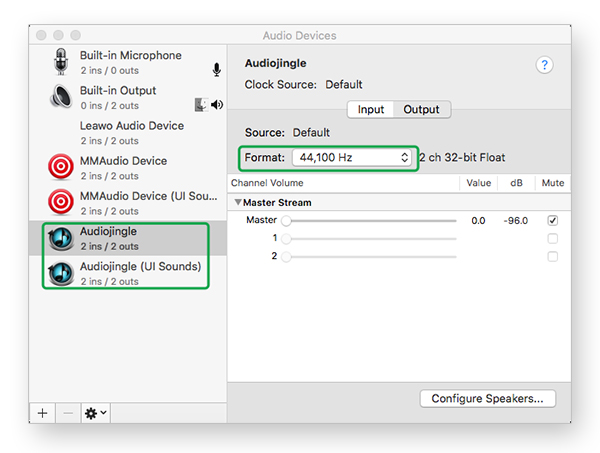This screenshot has width=600, height=453.
Task: Switch to the Output tab
Action: point(422,109)
